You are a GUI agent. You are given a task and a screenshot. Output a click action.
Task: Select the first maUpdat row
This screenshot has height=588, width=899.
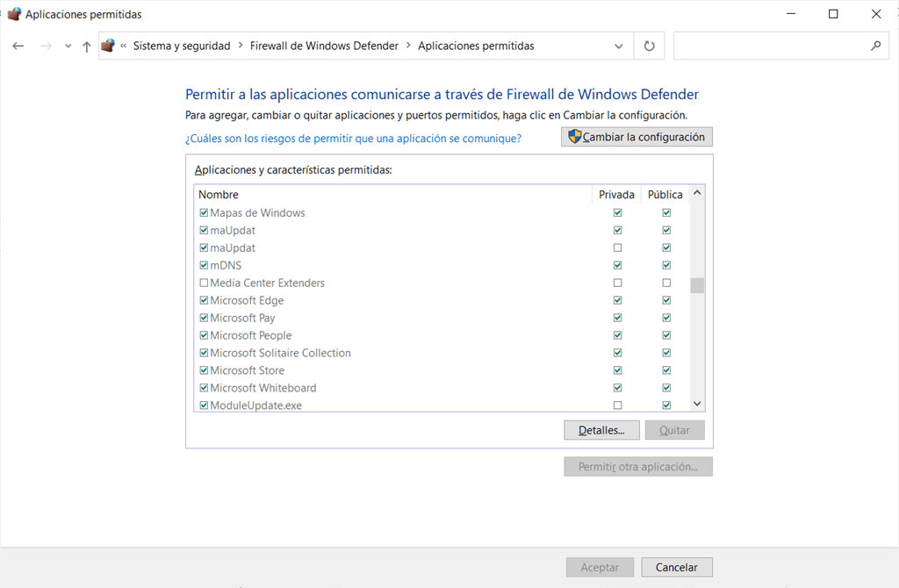pos(442,231)
